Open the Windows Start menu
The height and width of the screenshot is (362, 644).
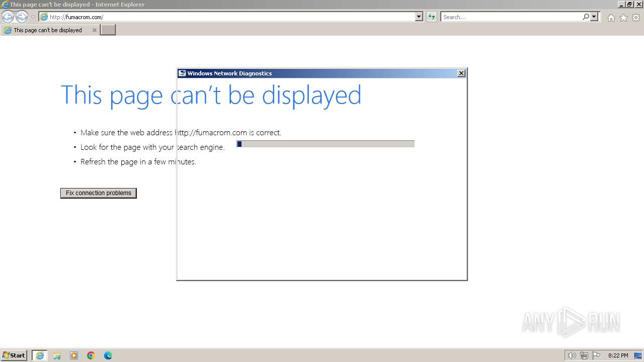14,355
